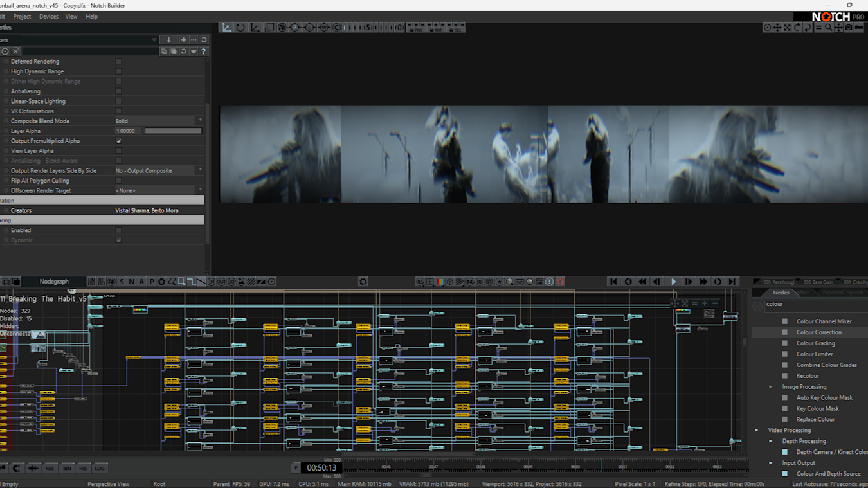Select the rotate tool in viewport toolbar

click(x=240, y=28)
